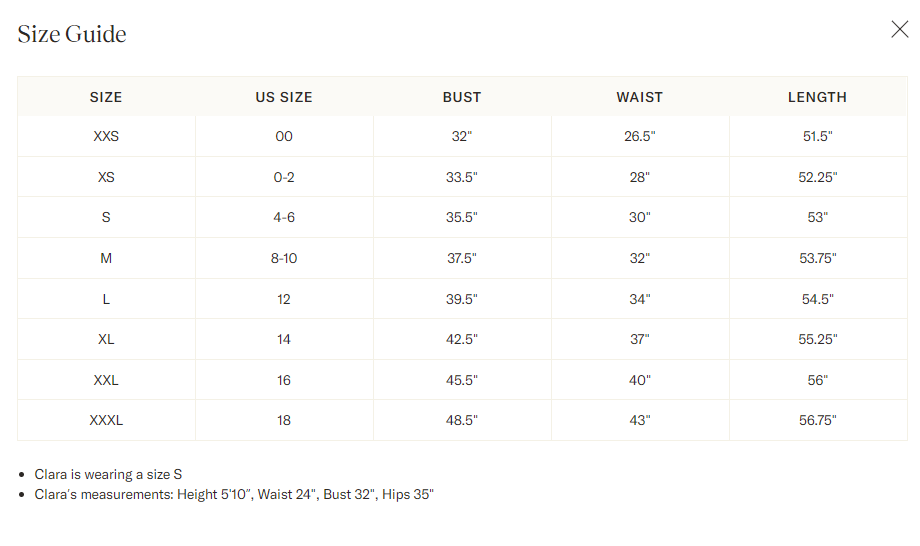Click the 39.5" bust measurement
This screenshot has height=546, width=920.
coord(462,299)
